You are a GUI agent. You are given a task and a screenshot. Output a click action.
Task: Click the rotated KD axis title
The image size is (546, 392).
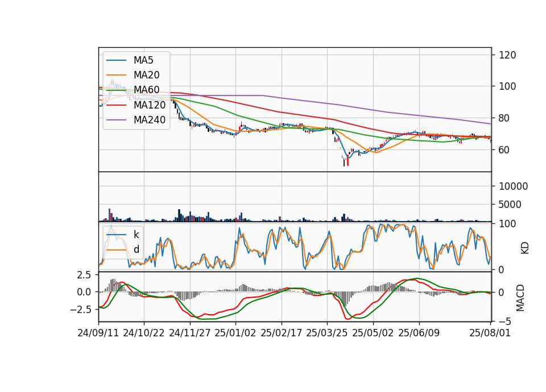pos(524,248)
